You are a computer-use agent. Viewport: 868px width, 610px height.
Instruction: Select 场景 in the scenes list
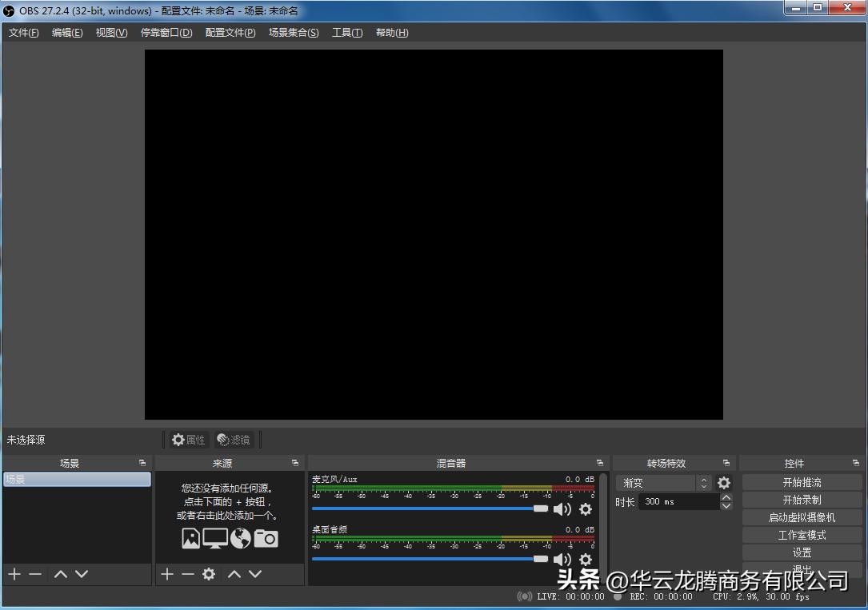[x=76, y=479]
